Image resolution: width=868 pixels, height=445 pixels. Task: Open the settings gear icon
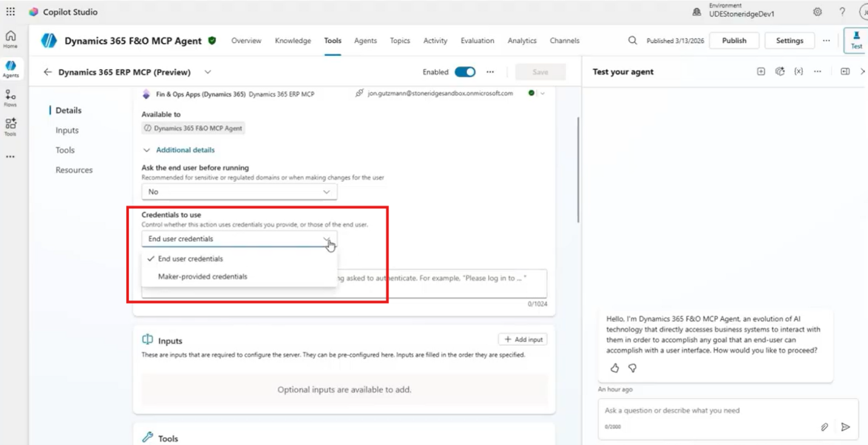click(818, 12)
